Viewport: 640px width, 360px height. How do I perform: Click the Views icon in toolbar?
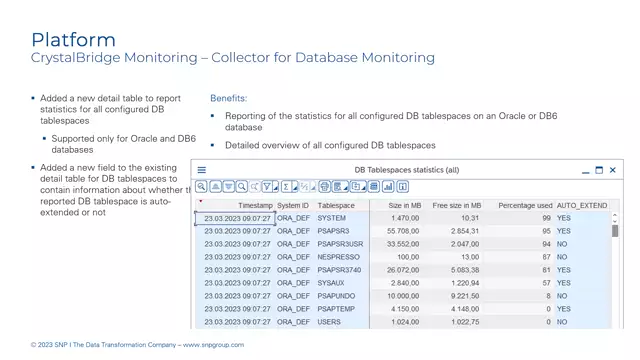click(338, 187)
